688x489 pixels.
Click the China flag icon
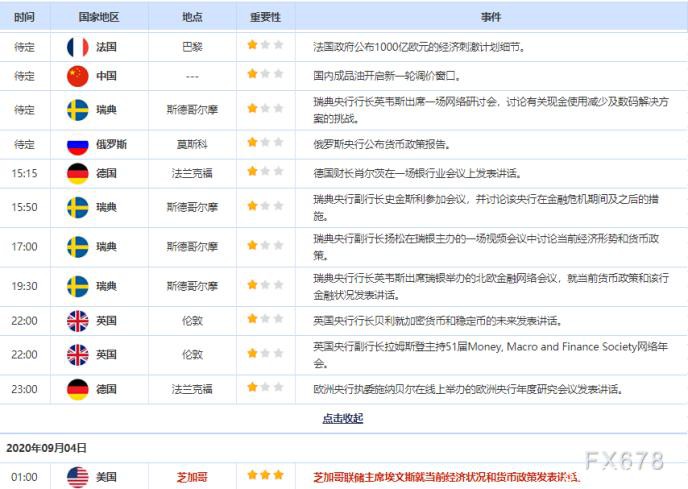(x=78, y=76)
